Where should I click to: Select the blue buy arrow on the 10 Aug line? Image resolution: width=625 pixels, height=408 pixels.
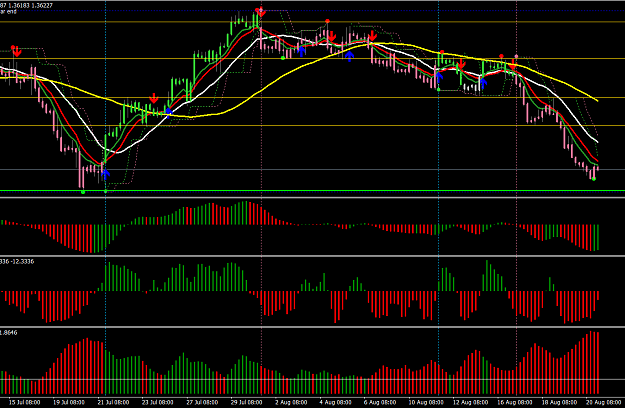[x=439, y=77]
